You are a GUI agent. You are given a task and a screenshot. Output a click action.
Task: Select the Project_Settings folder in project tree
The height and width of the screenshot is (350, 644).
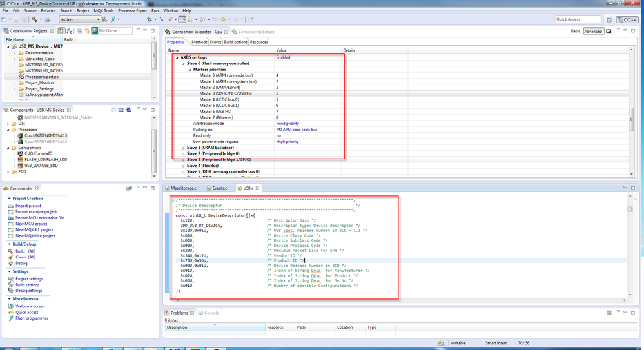coord(39,89)
